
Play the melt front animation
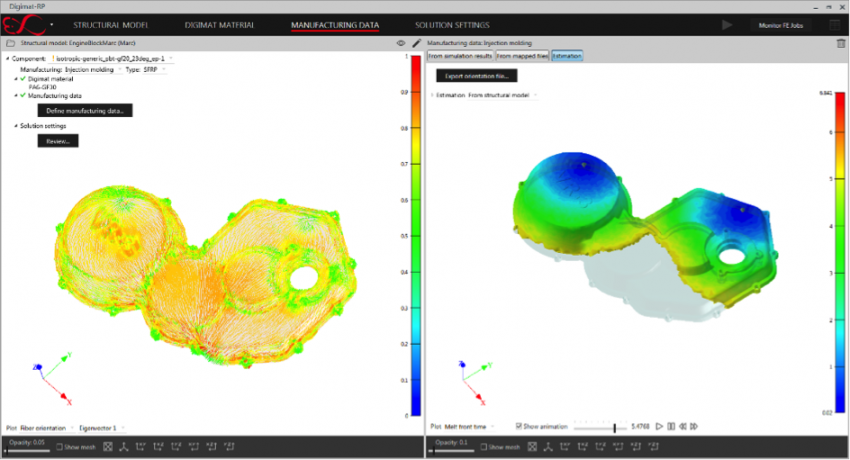(x=659, y=426)
